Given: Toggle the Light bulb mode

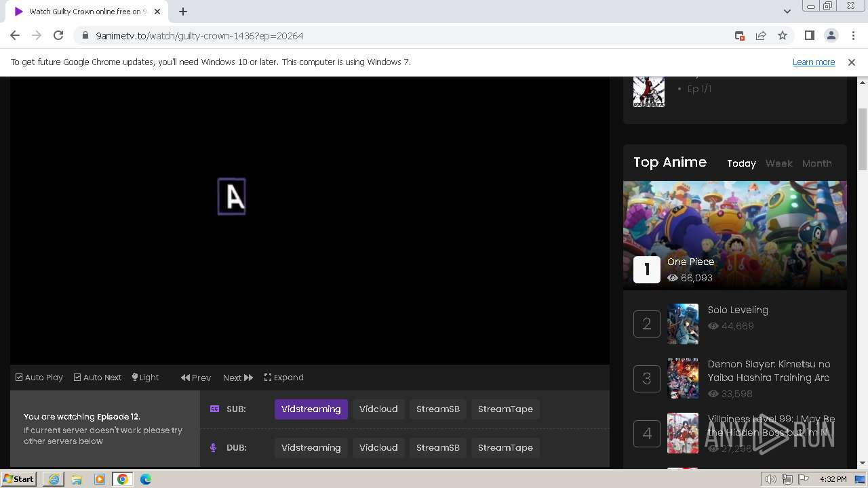Looking at the screenshot, I should [x=145, y=378].
